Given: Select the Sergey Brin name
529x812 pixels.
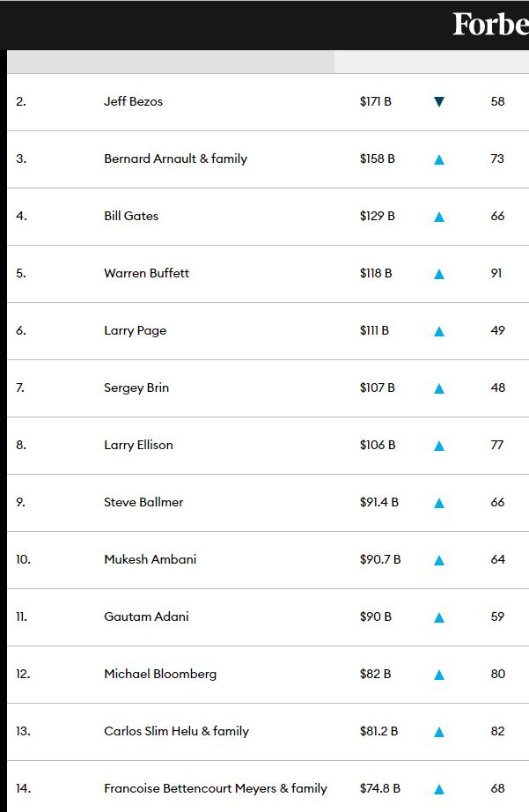Looking at the screenshot, I should [136, 388].
